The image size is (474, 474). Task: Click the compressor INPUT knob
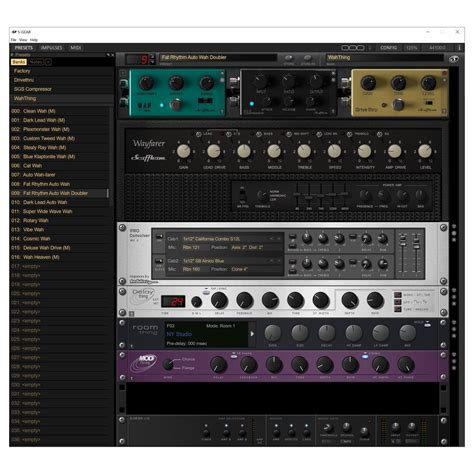pos(260,81)
